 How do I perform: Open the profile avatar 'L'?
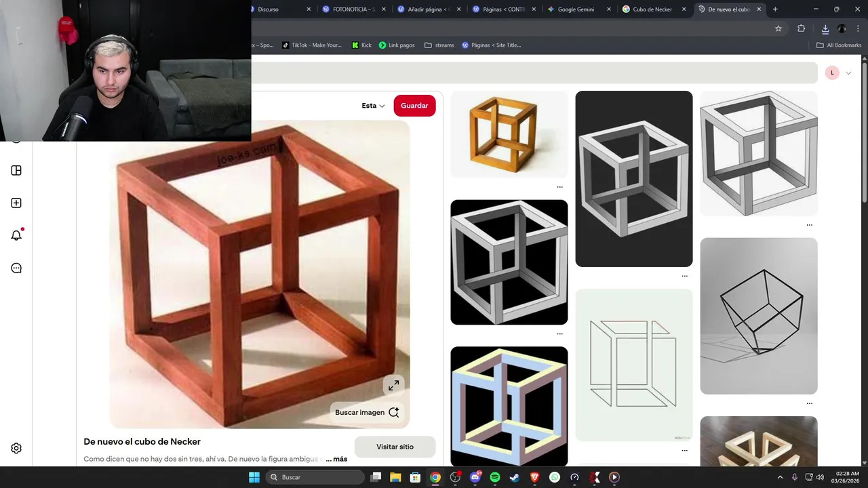click(832, 73)
